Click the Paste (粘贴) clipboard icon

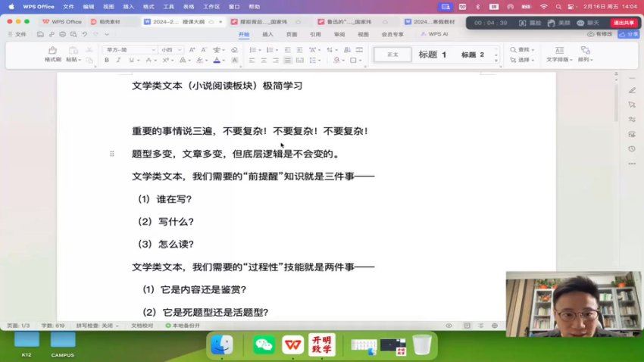click(x=73, y=50)
